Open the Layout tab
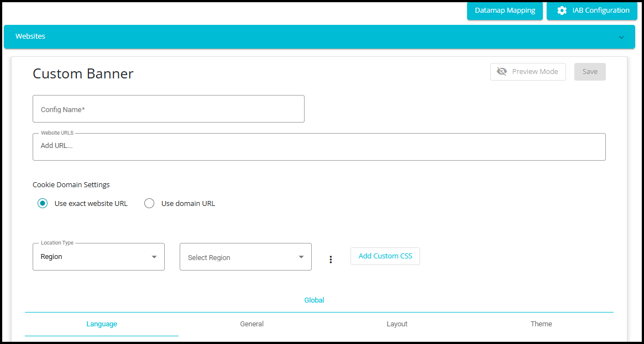Image resolution: width=644 pixels, height=344 pixels. click(x=397, y=324)
